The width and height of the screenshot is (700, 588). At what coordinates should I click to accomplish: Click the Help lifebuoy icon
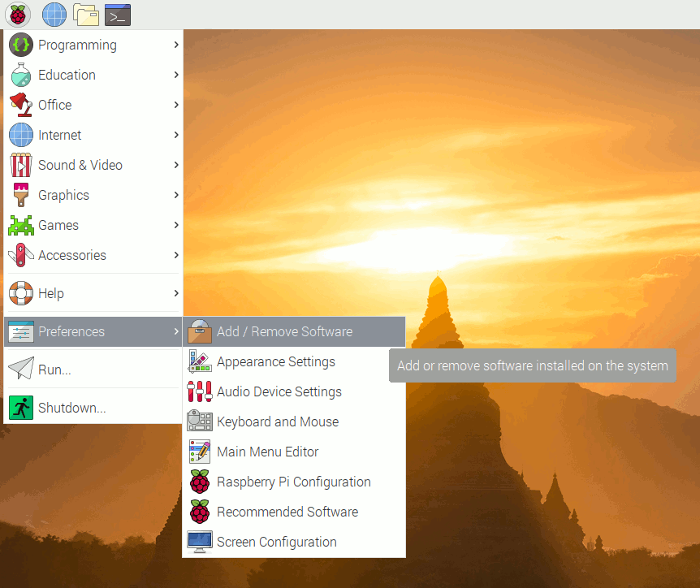[21, 293]
